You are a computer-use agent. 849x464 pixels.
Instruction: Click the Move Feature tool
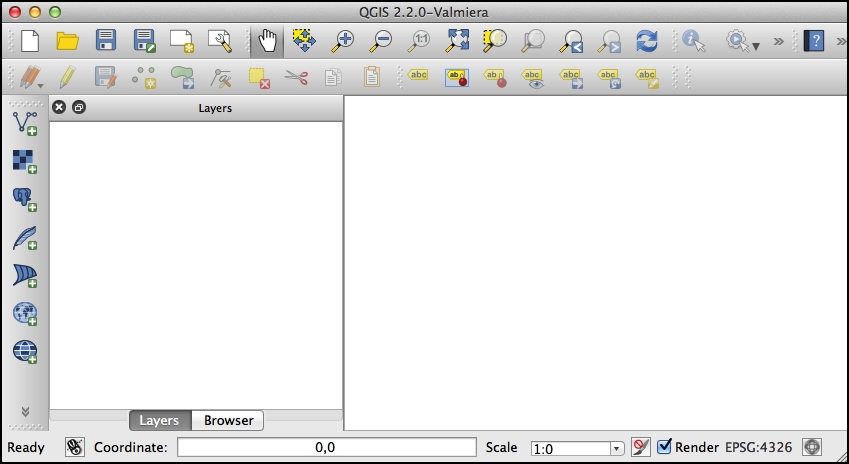(x=182, y=77)
